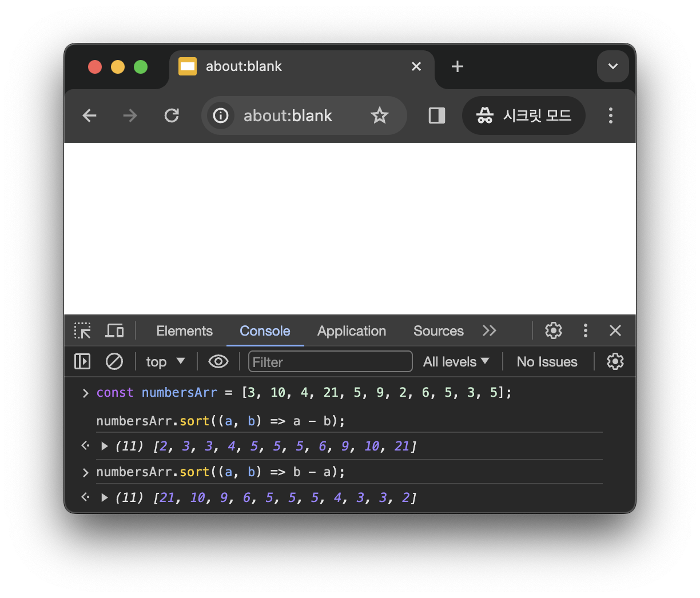The image size is (700, 598).
Task: View site information icon in address bar
Action: pyautogui.click(x=221, y=115)
